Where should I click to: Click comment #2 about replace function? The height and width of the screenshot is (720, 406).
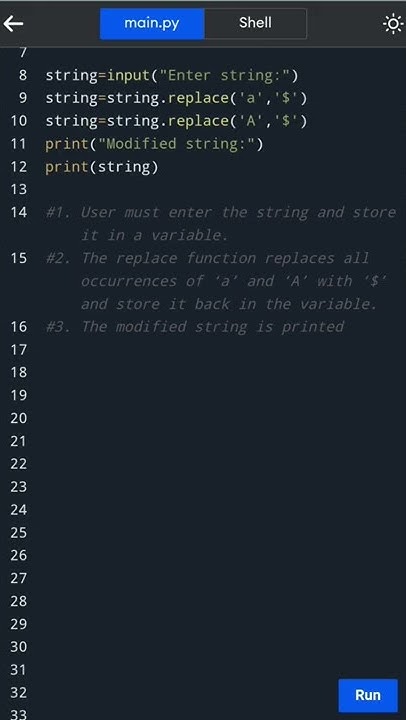click(216, 281)
